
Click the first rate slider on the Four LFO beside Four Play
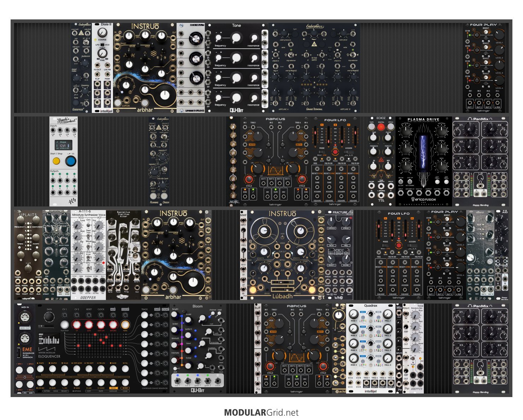coord(380,229)
